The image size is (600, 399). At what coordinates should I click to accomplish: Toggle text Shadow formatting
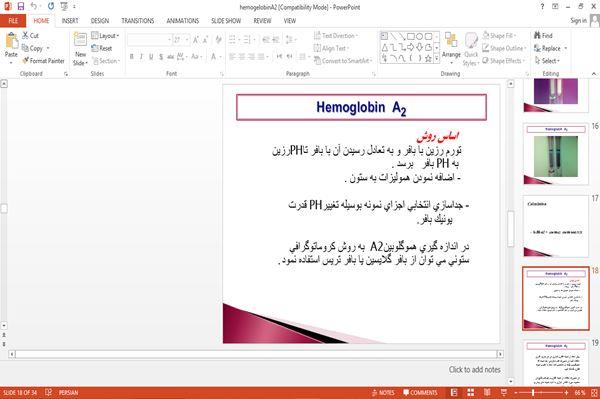tap(161, 57)
